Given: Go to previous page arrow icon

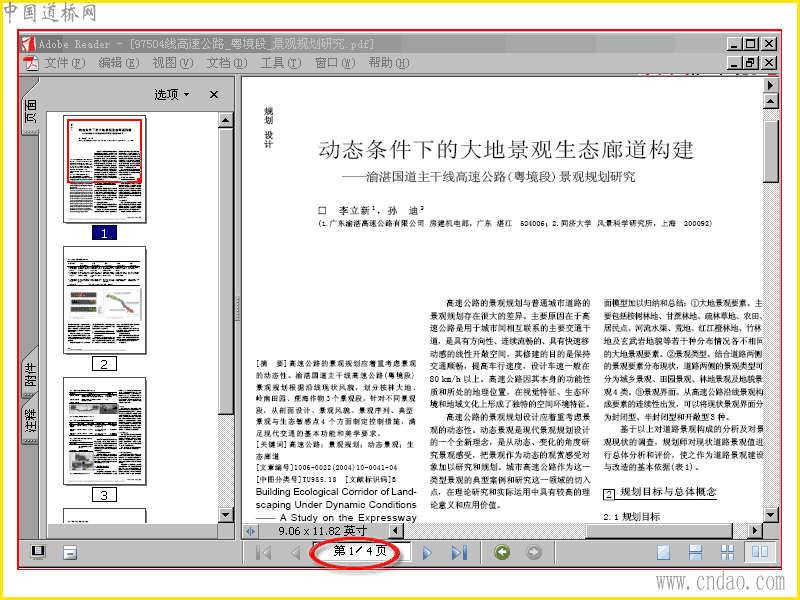Looking at the screenshot, I should click(296, 553).
